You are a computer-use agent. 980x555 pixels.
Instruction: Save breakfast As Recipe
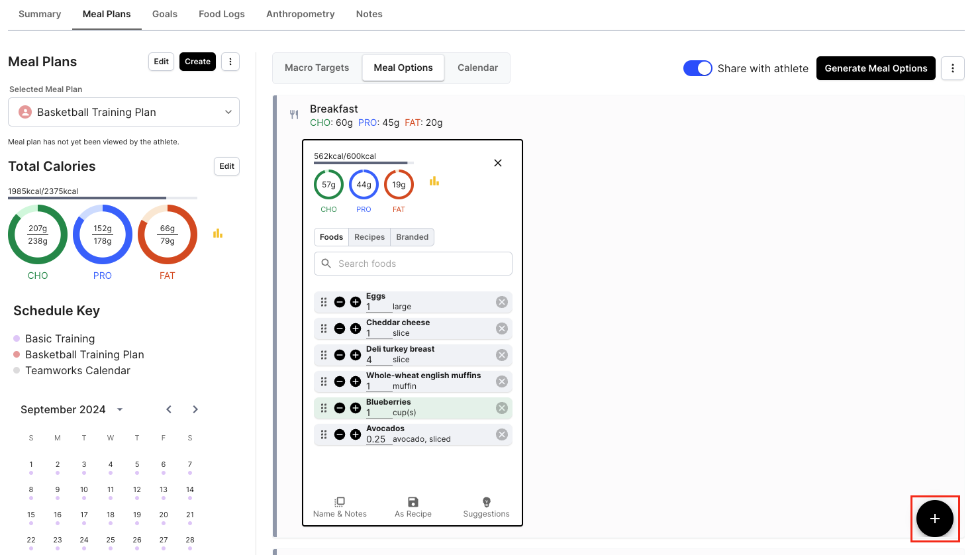[413, 507]
